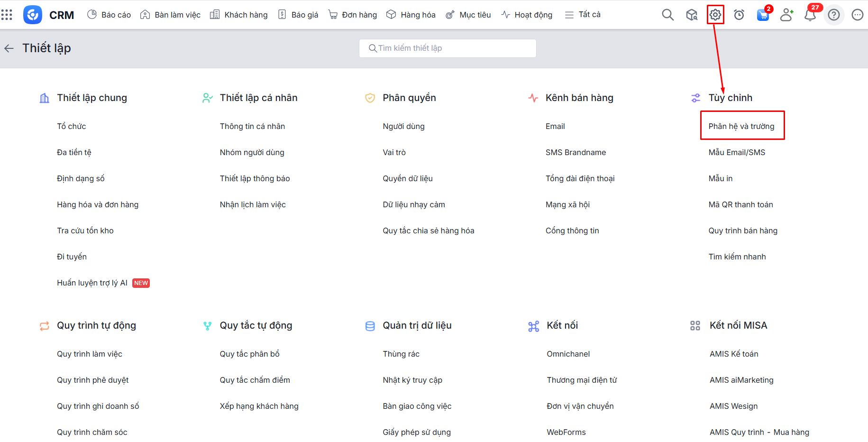This screenshot has width=868, height=442.
Task: Open the Báo cáo menu item
Action: [109, 15]
